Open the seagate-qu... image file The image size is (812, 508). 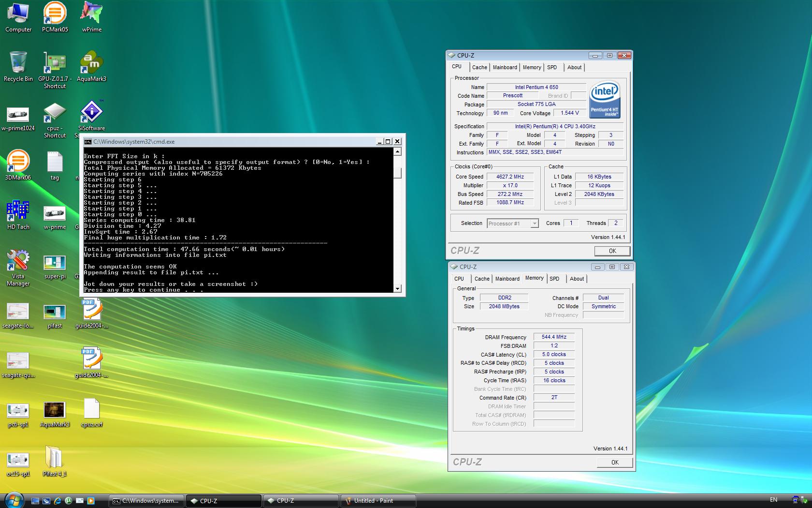click(18, 365)
